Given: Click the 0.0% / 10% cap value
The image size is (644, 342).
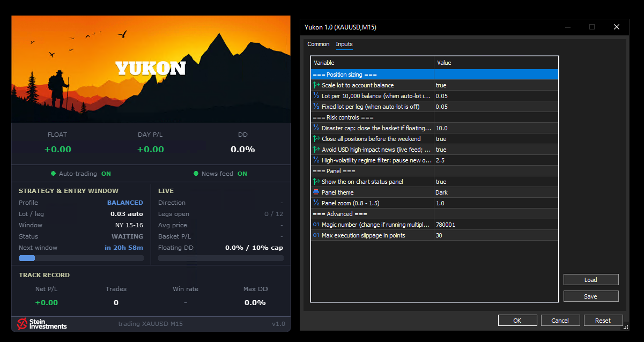Looking at the screenshot, I should [254, 248].
